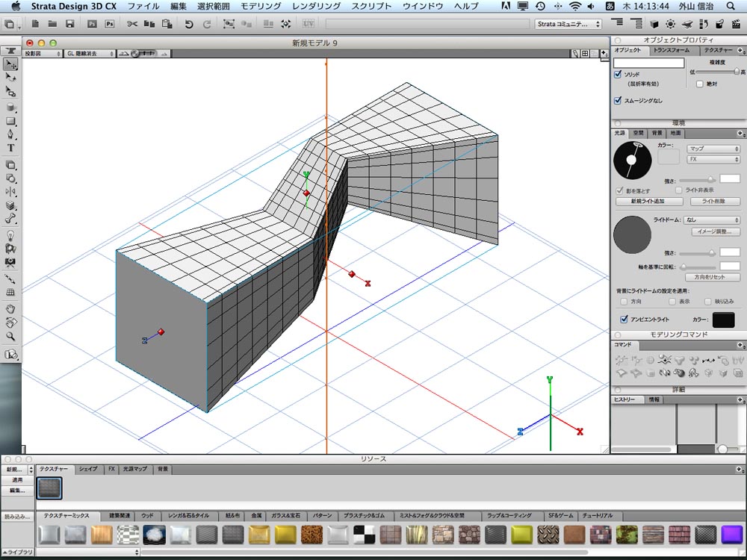This screenshot has width=747, height=560.
Task: Click the ambient light black color swatch
Action: coord(723,320)
